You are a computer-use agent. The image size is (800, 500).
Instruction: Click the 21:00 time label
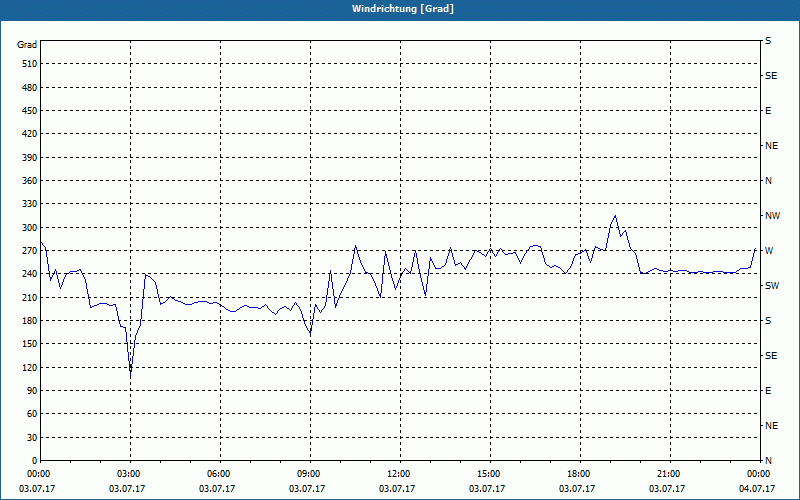pyautogui.click(x=670, y=474)
